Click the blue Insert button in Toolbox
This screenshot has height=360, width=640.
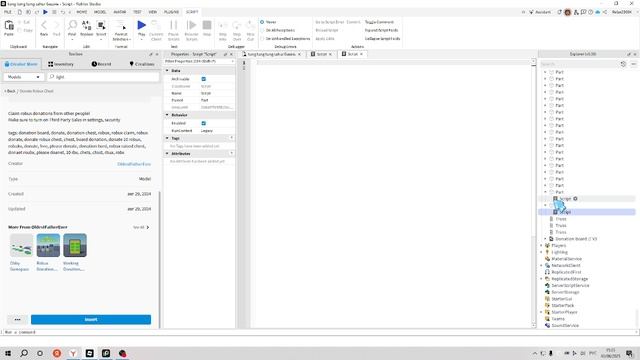(91, 320)
